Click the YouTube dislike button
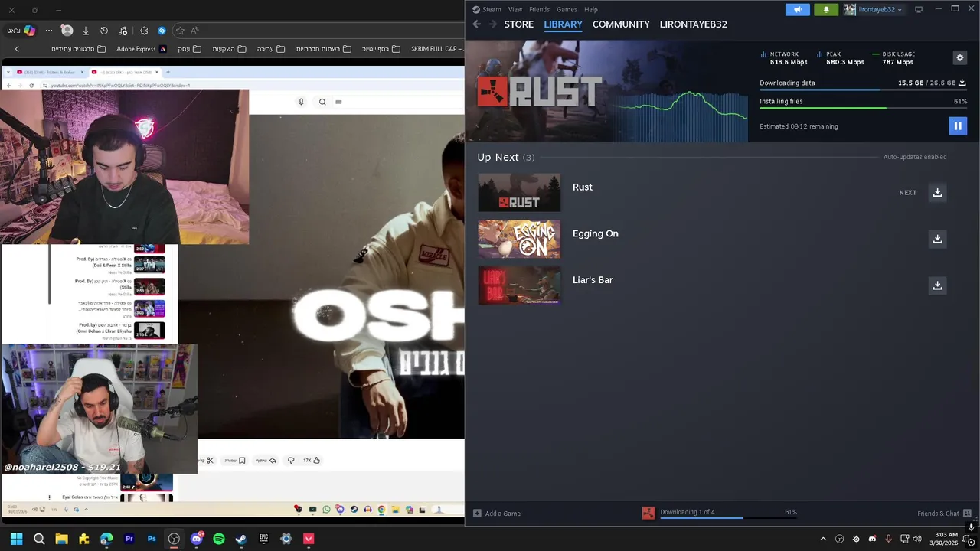The width and height of the screenshot is (980, 551). coord(291,461)
